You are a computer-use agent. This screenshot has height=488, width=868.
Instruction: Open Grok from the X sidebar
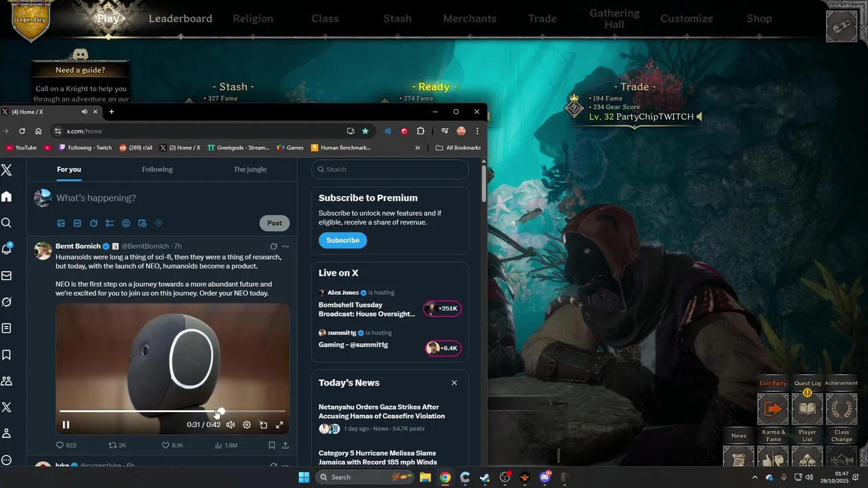click(x=7, y=302)
